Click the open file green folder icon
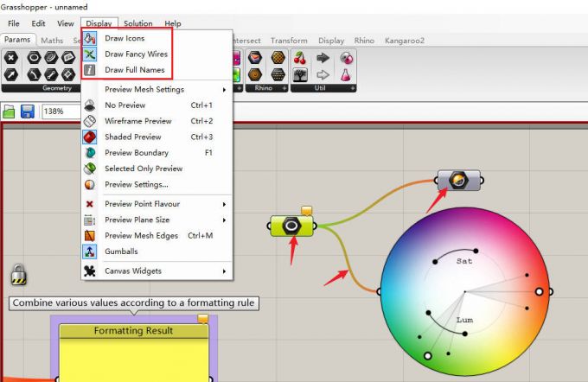The image size is (588, 382). coord(10,111)
